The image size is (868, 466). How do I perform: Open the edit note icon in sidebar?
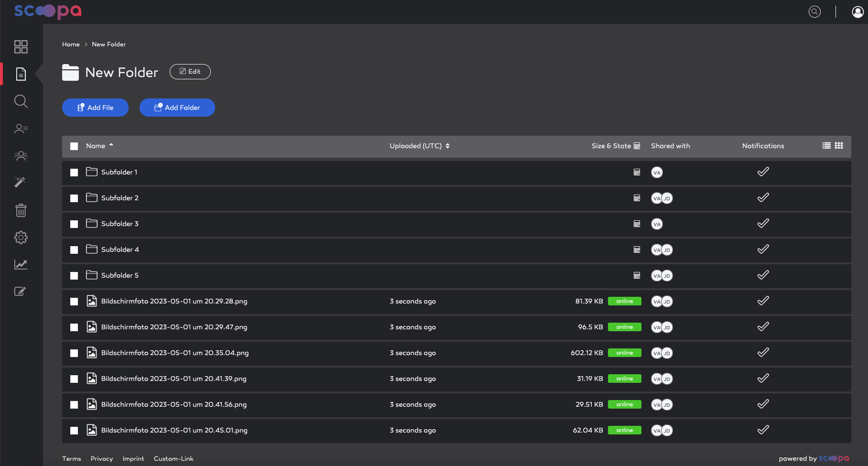(20, 291)
